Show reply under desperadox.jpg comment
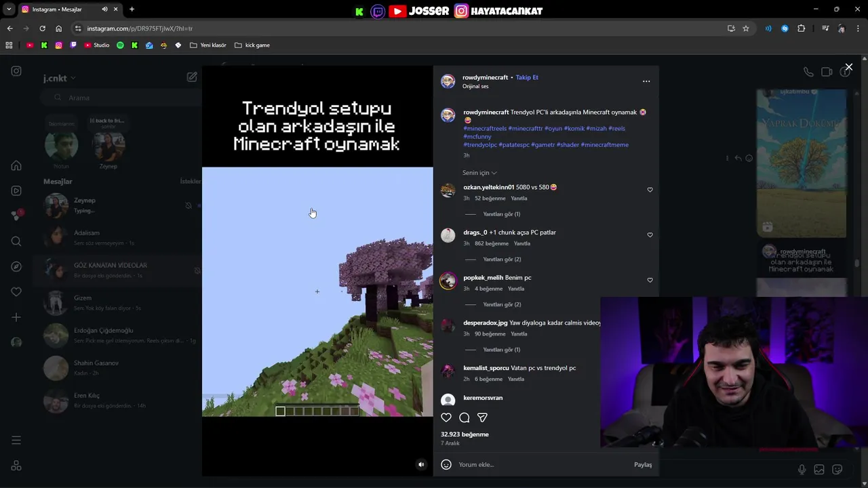Image resolution: width=868 pixels, height=488 pixels. 501,350
